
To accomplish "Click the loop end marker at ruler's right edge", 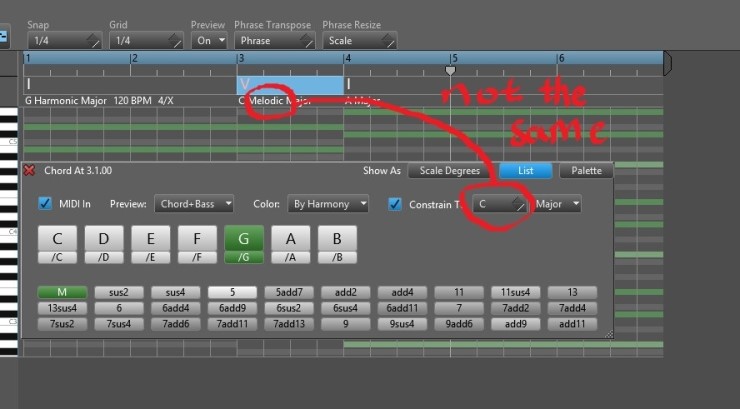I will point(667,63).
